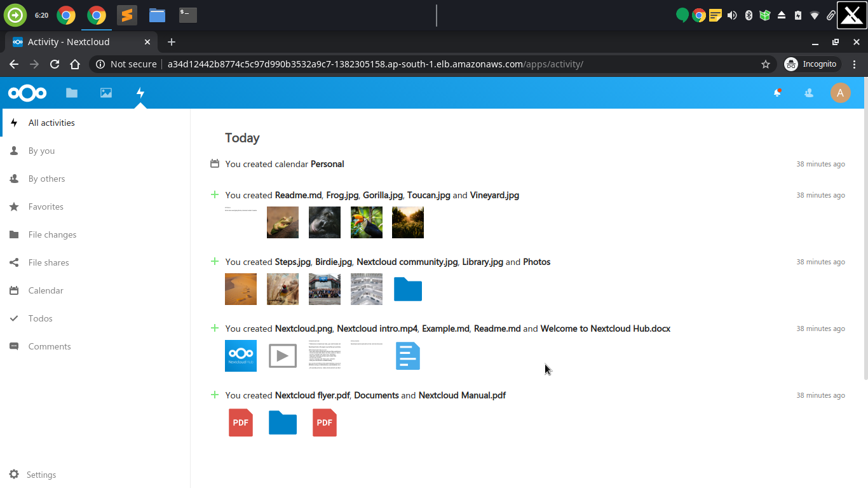The image size is (868, 488).
Task: Open the Nextcloud logo home link
Action: coord(27,93)
